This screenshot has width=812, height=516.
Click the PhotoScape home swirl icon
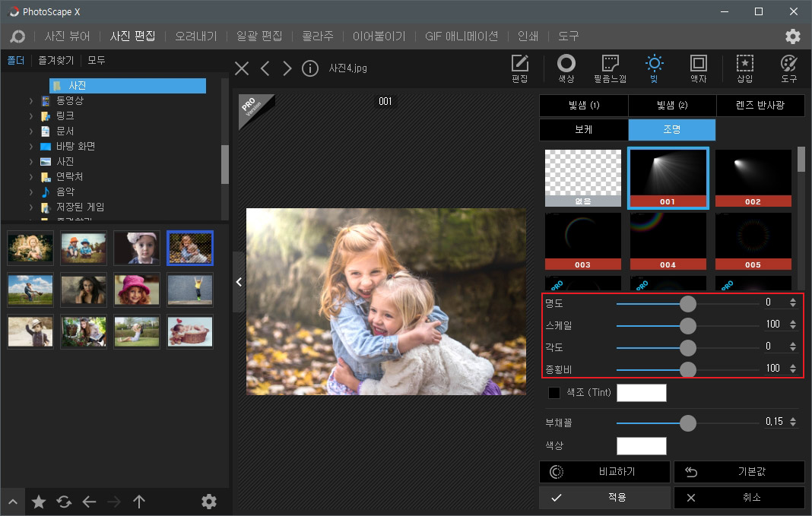point(17,36)
